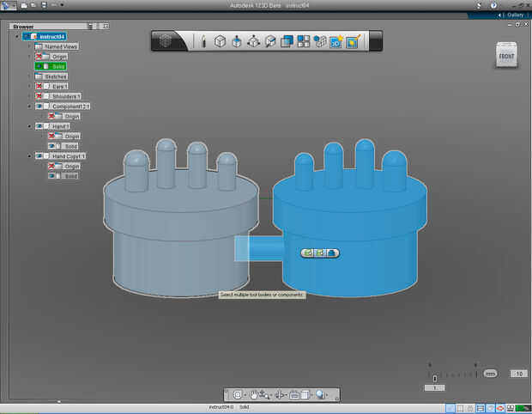This screenshot has width=532, height=414.
Task: Open the Gallery panel tab
Action: pos(515,15)
